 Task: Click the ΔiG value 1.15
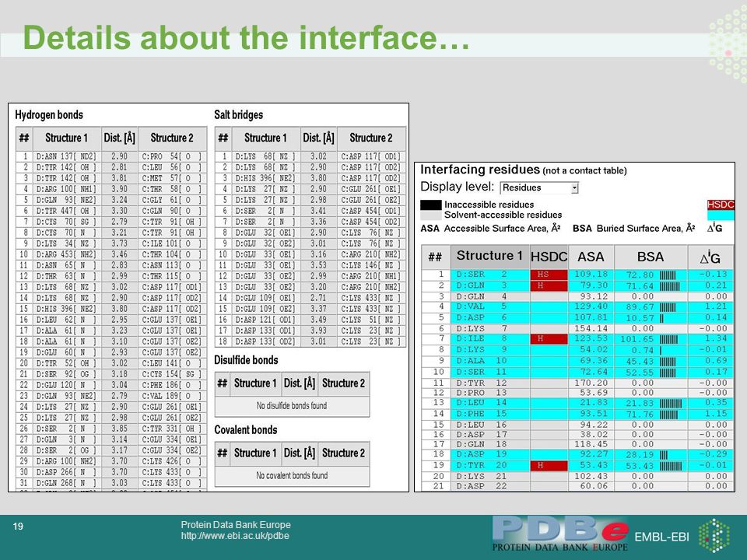pos(716,414)
